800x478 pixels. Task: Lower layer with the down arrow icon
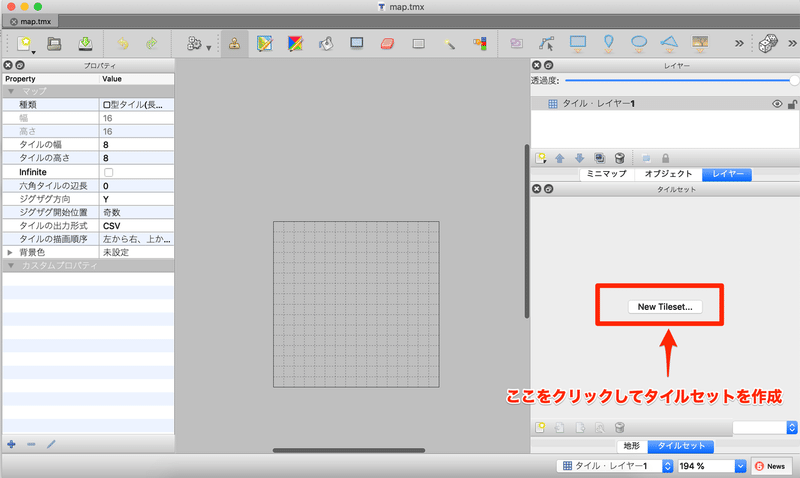[x=579, y=158]
